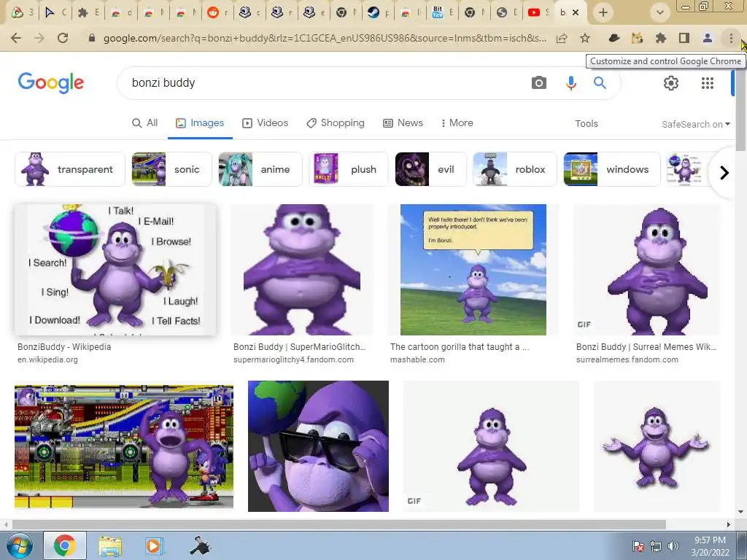Open the tab search dropdown arrow
This screenshot has height=560, width=747.
tap(659, 12)
